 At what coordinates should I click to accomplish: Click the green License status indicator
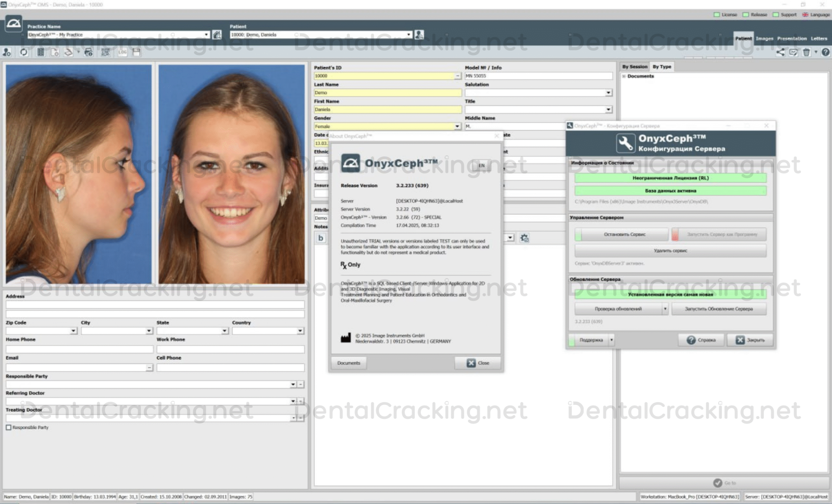(717, 15)
